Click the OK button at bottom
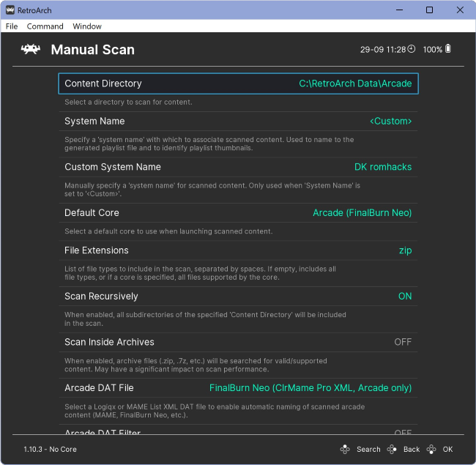 point(447,449)
